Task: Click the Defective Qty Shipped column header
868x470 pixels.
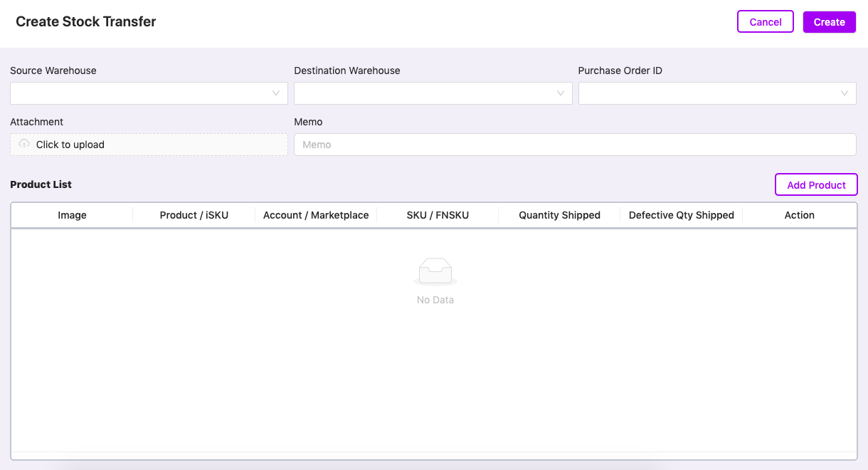Action: (682, 215)
